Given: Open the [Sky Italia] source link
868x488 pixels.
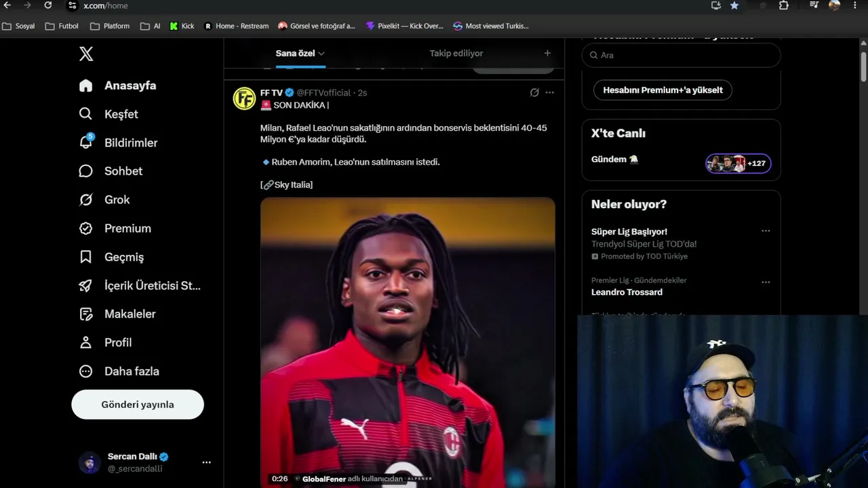Looking at the screenshot, I should pyautogui.click(x=287, y=185).
